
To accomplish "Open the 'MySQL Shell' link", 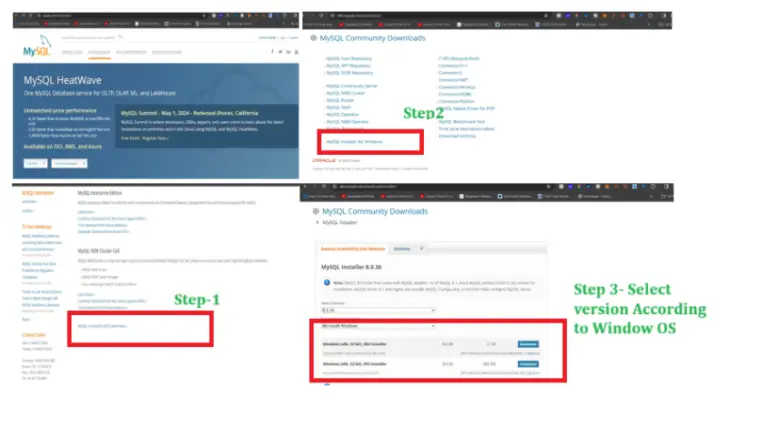I will [x=338, y=107].
